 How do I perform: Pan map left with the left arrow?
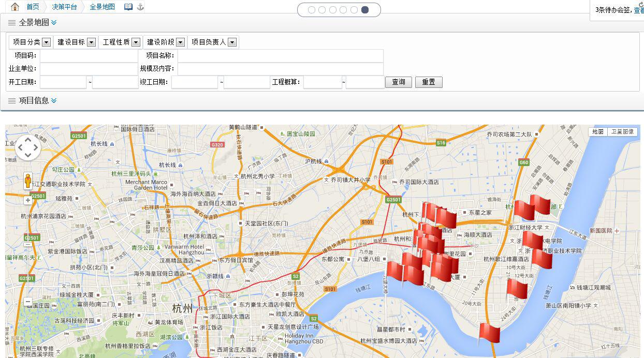[20, 148]
